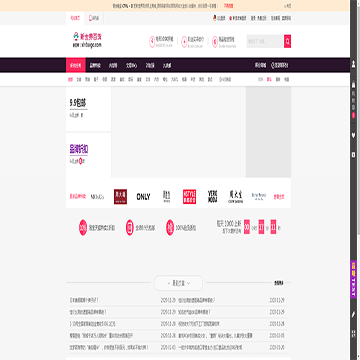The width and height of the screenshot is (360, 360).
Task: Click the 100% guarantee pink circle icon
Action: click(170, 228)
